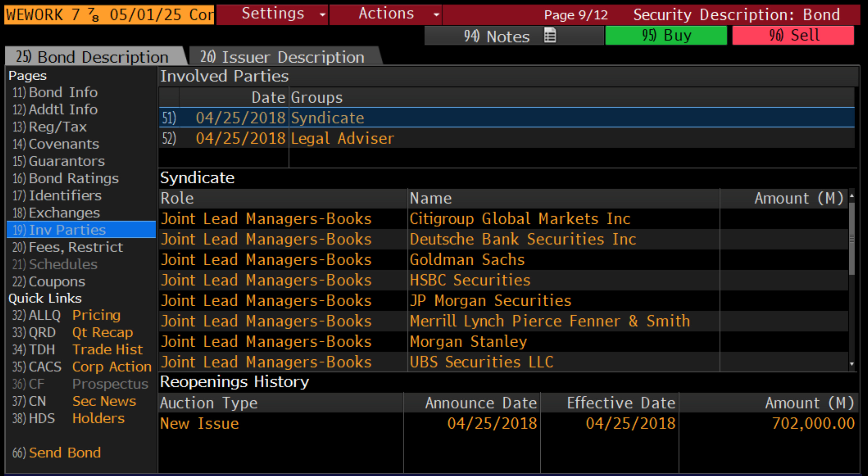Viewport: 868px width, 476px height.
Task: Click the JP Morgan Securities row
Action: coord(503,300)
